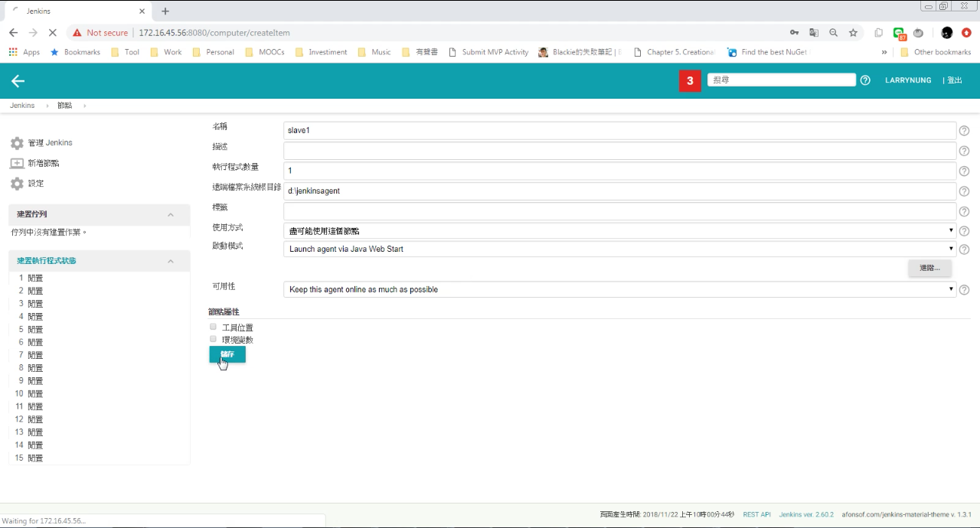Click the browser back button
This screenshot has height=528, width=980.
tap(13, 33)
